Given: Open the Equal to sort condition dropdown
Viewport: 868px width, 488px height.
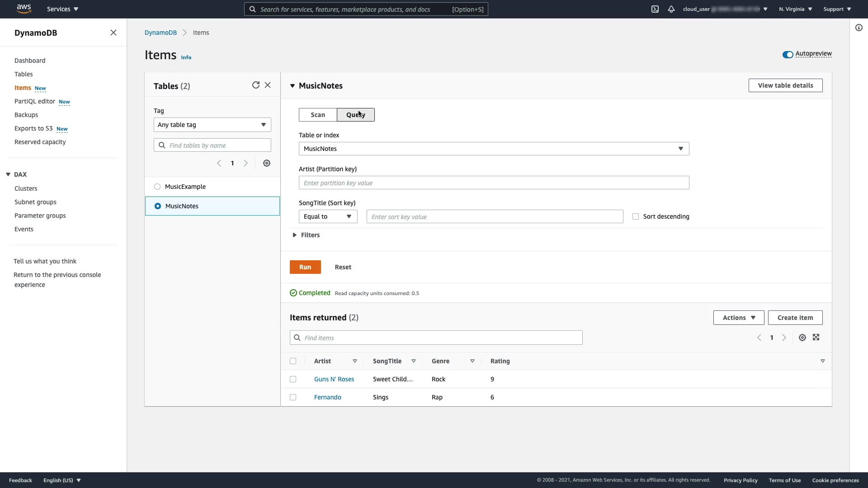Looking at the screenshot, I should tap(328, 217).
